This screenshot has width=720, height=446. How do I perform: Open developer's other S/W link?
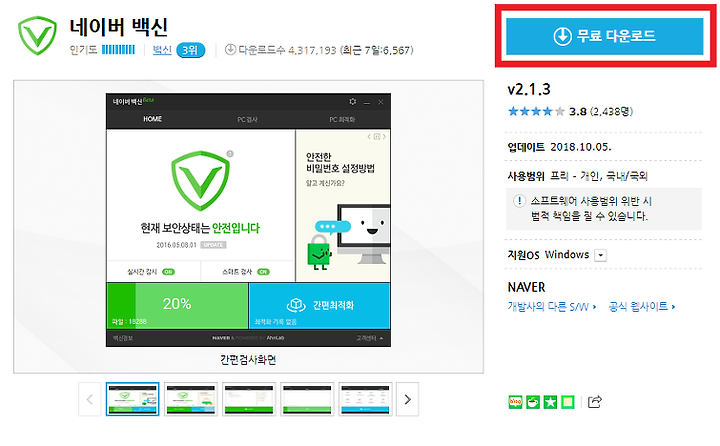[551, 306]
